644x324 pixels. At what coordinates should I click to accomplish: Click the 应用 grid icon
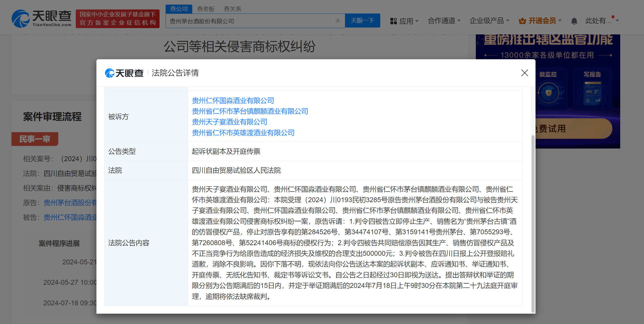click(x=393, y=21)
